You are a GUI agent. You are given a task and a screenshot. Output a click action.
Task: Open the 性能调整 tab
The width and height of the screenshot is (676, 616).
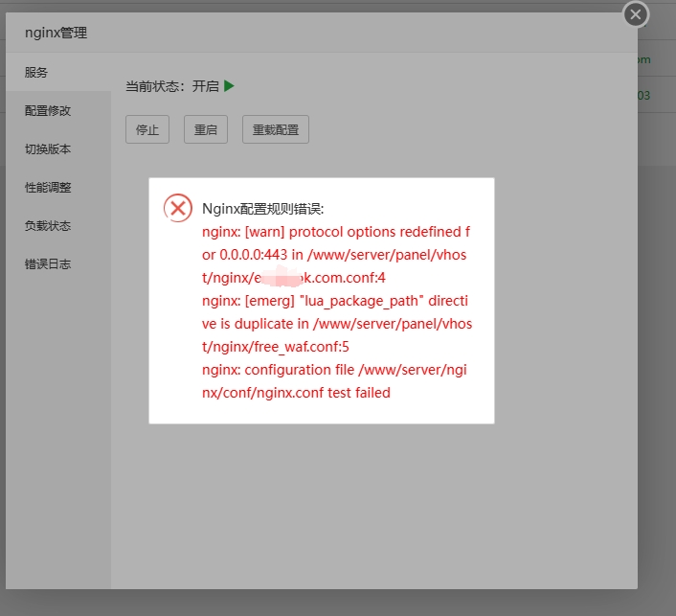tap(58, 187)
